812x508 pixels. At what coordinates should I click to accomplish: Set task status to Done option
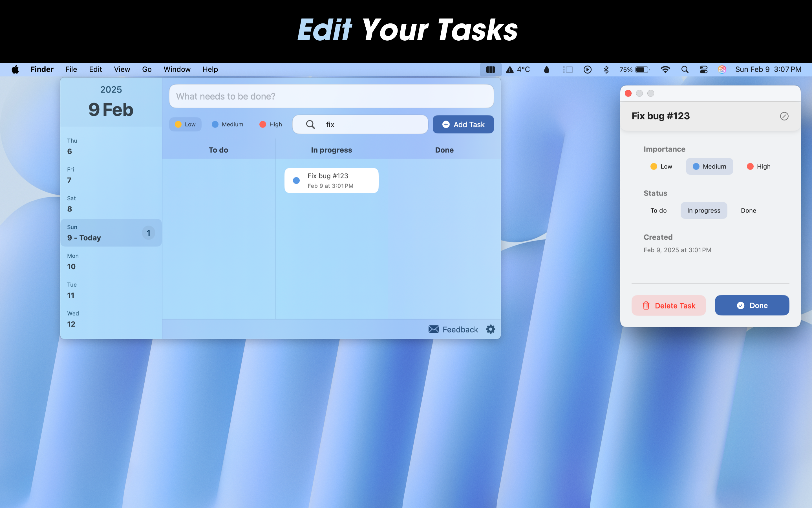coord(748,210)
